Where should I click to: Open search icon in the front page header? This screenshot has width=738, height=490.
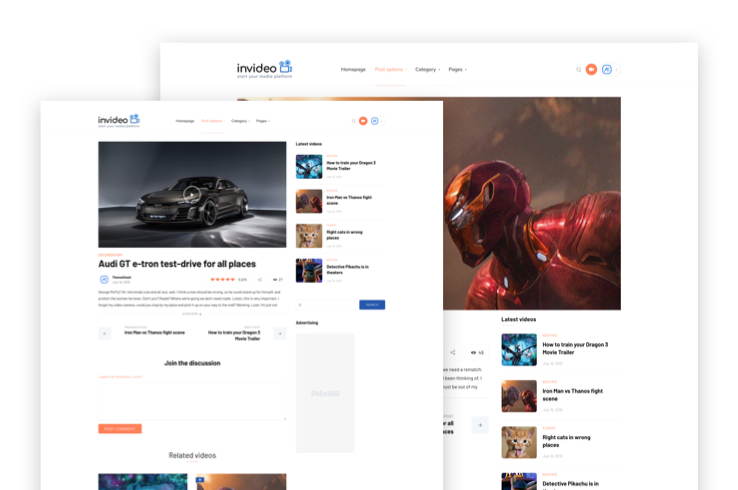353,121
